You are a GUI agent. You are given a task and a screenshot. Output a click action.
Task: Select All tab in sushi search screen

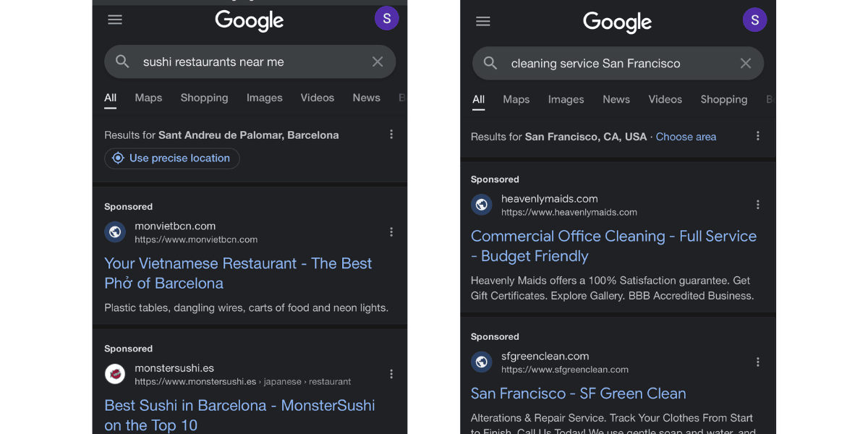110,98
